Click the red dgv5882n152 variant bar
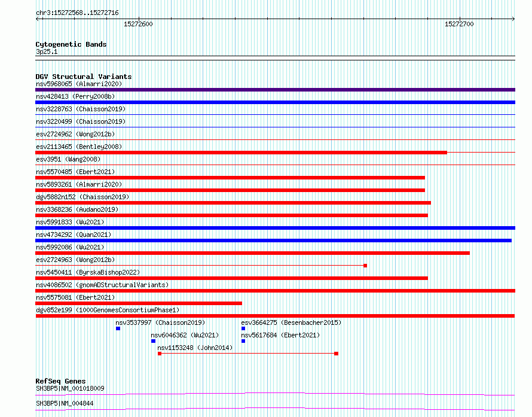 [234, 203]
